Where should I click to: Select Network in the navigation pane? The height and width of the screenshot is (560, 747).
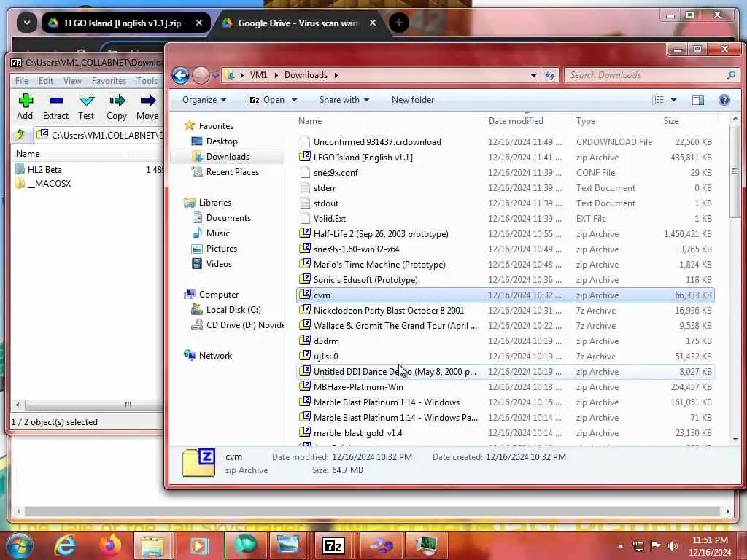point(215,355)
